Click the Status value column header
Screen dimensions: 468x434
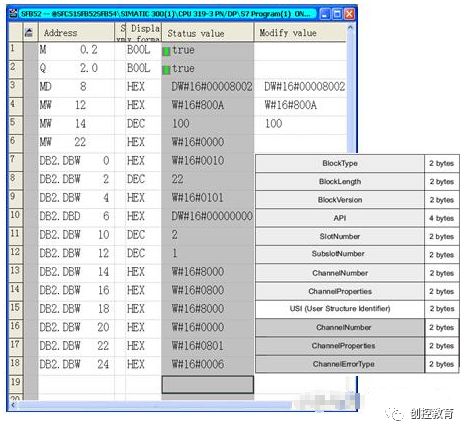pyautogui.click(x=207, y=33)
